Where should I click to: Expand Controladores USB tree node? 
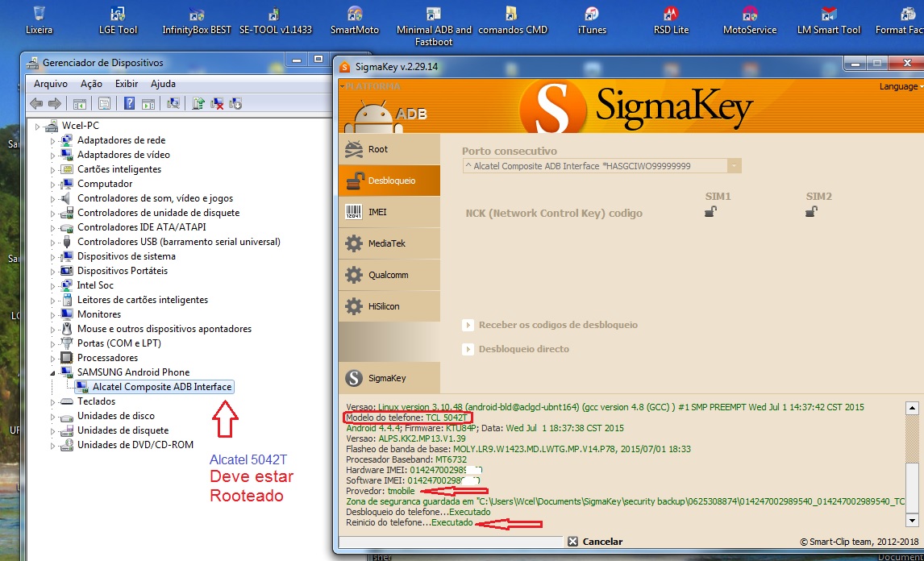[x=52, y=242]
